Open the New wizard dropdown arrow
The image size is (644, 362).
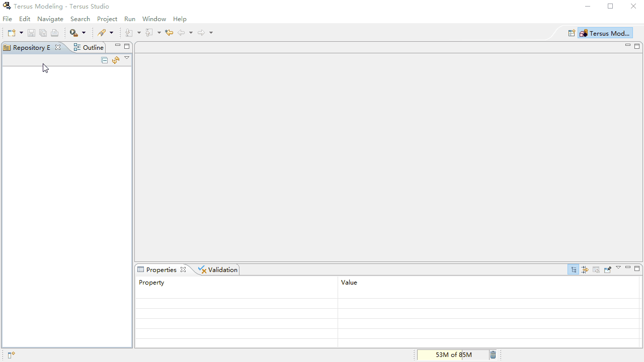click(x=21, y=33)
